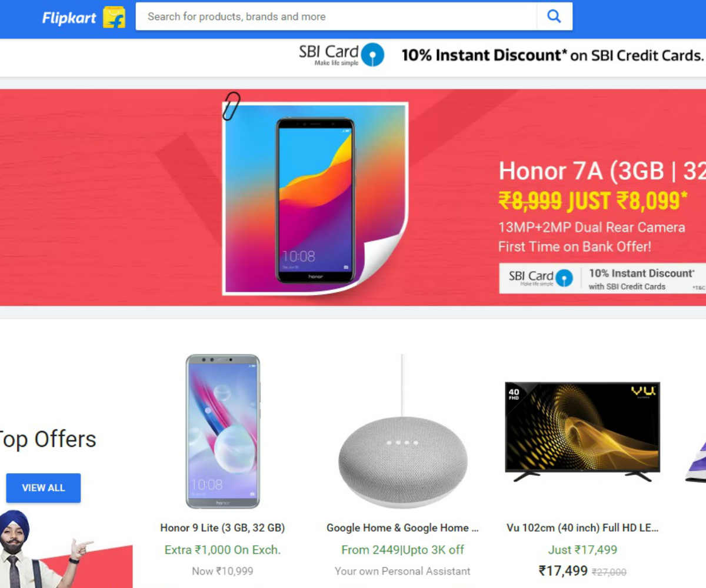Viewport: 706px width, 588px height.
Task: Open the Google Home & Google Home title link
Action: (x=403, y=527)
